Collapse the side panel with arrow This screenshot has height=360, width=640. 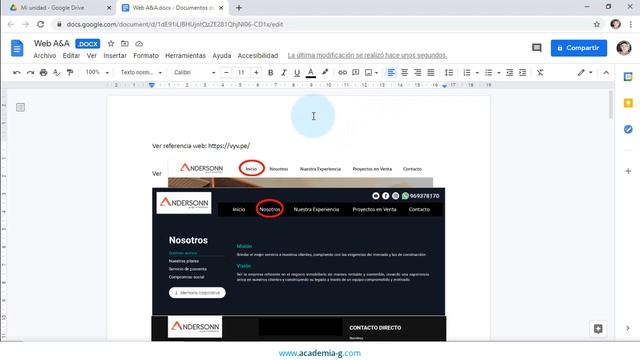click(628, 328)
